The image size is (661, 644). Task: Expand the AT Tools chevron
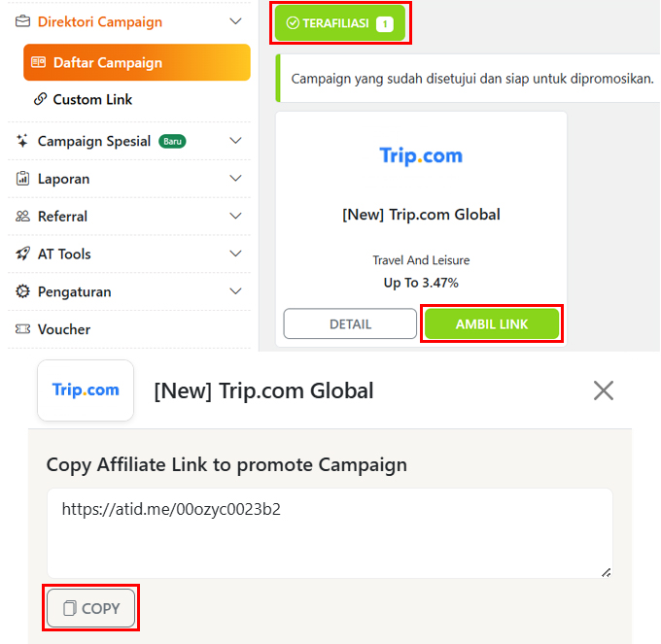click(x=234, y=254)
